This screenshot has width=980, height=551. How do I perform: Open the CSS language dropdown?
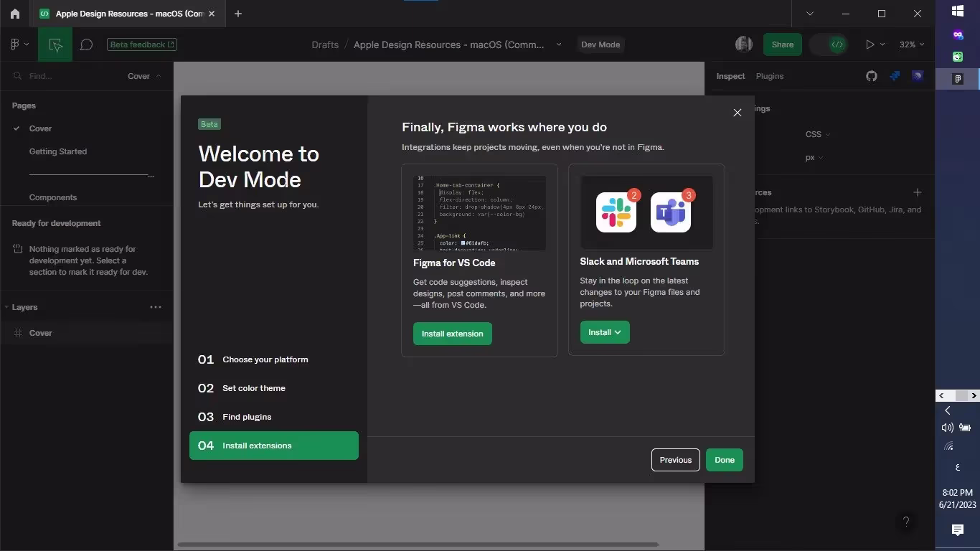pyautogui.click(x=817, y=134)
